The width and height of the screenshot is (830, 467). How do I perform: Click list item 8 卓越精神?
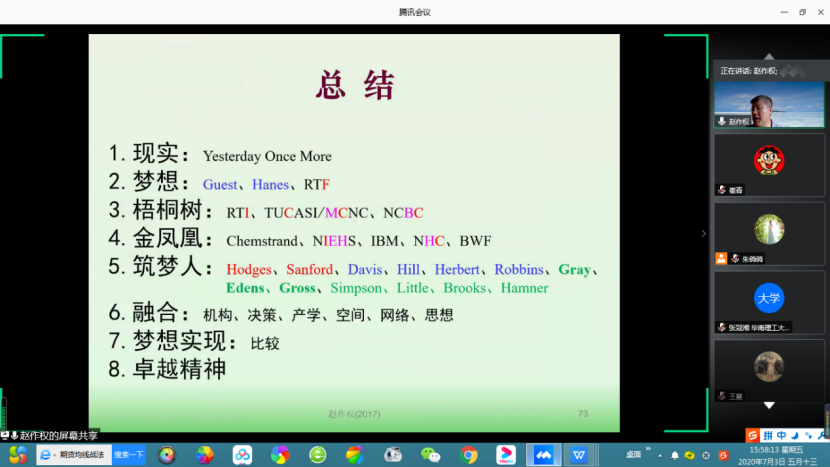pyautogui.click(x=167, y=369)
